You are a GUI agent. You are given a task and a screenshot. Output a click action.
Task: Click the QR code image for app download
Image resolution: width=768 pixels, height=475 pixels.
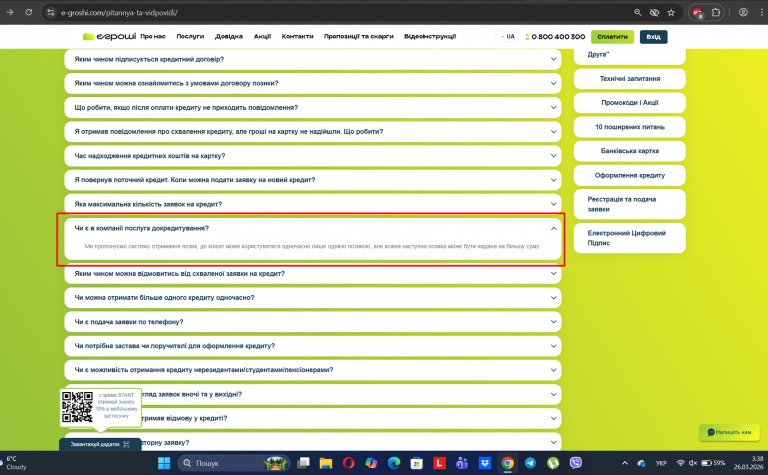[77, 406]
